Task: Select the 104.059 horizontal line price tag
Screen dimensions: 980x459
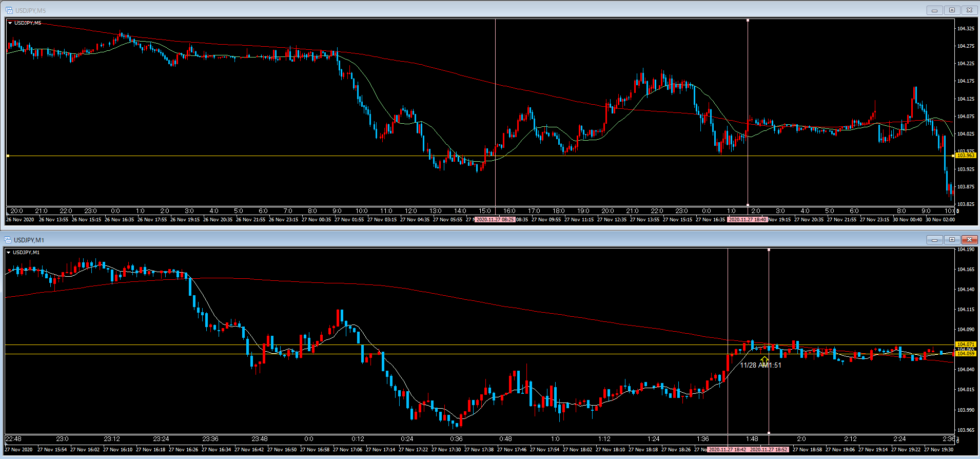Action: tap(965, 354)
